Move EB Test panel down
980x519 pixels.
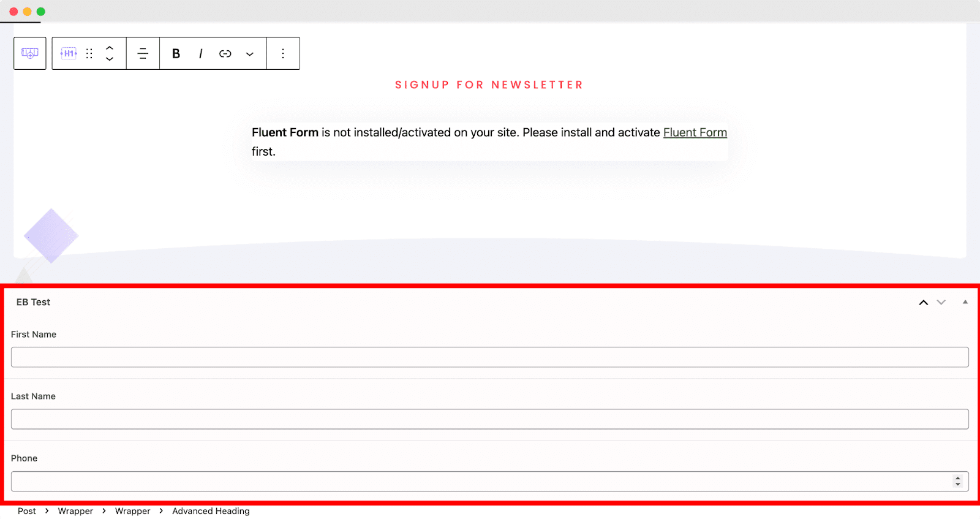[941, 302]
